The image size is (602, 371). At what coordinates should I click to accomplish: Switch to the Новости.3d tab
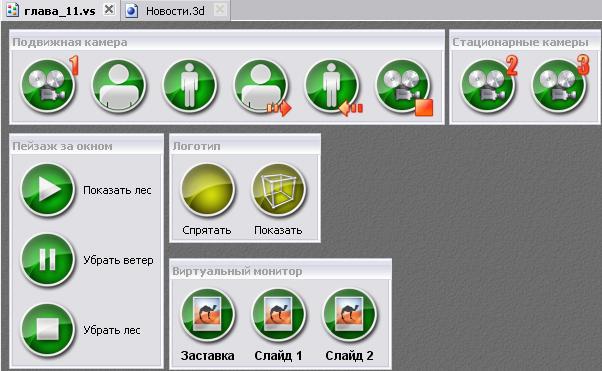[175, 11]
